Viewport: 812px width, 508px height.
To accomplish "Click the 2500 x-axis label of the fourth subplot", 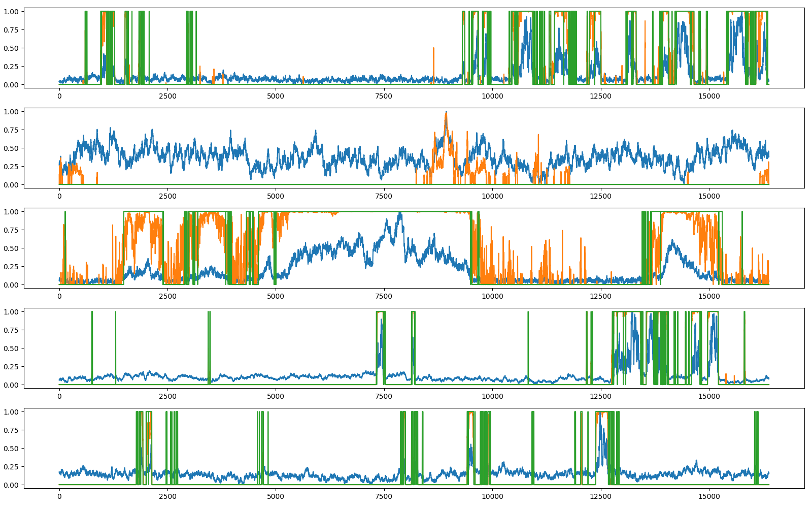I will [167, 396].
